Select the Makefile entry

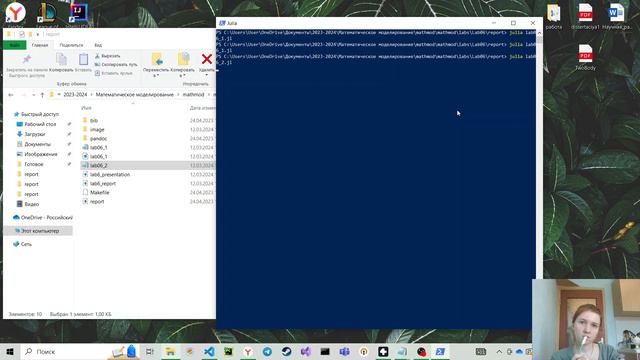(x=100, y=192)
